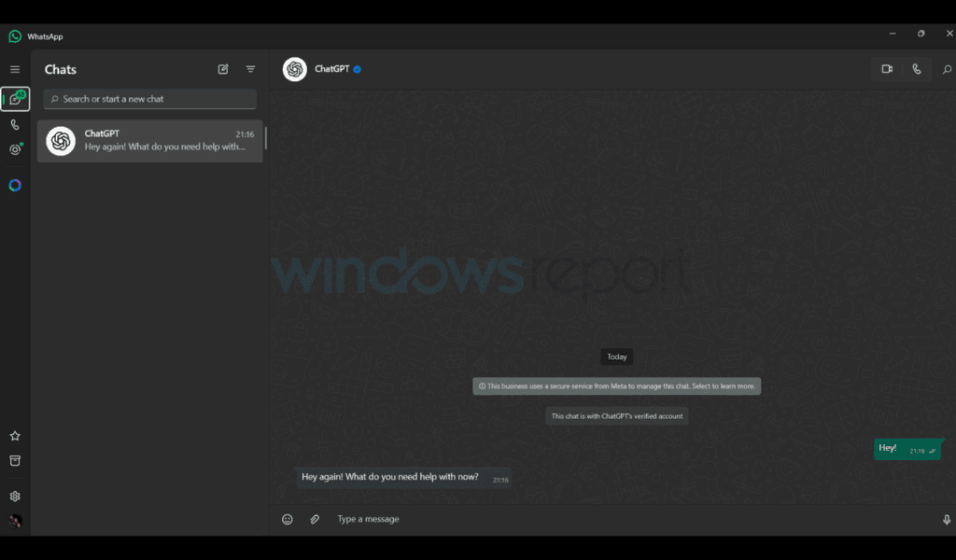
Task: Select the 'Hey again!' reply message
Action: (x=403, y=478)
